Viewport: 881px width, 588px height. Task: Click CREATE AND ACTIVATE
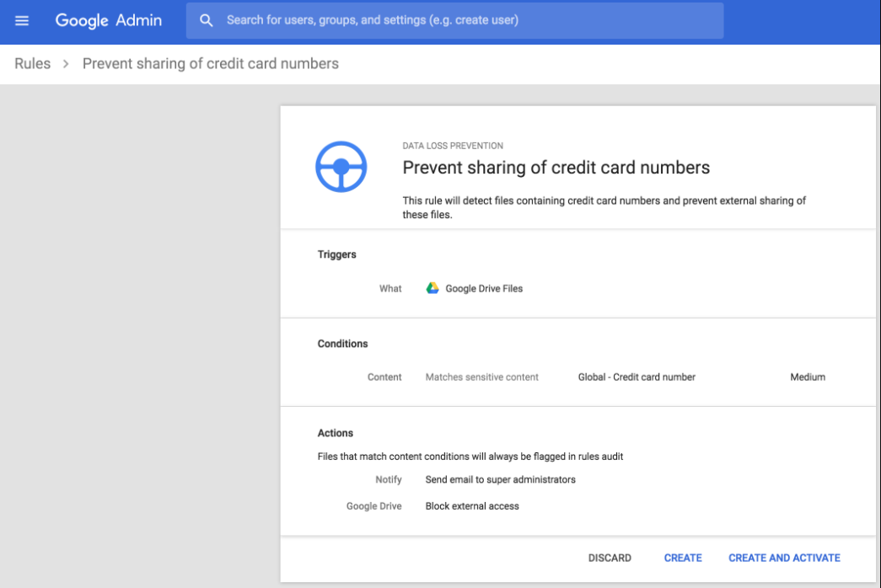coord(784,558)
